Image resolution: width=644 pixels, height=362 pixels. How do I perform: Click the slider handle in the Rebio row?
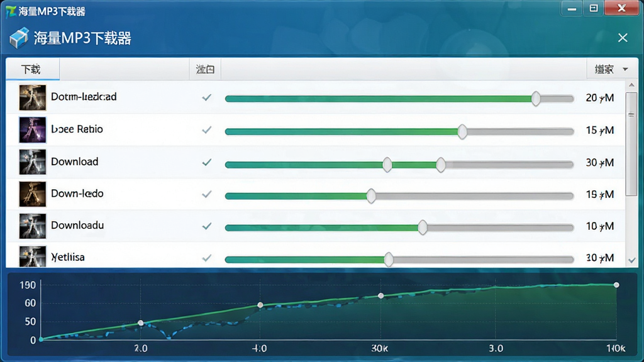462,131
